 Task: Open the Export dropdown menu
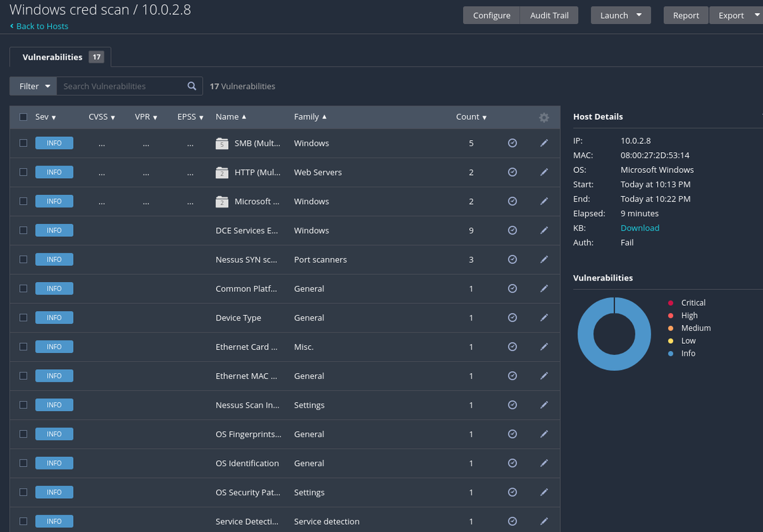736,15
